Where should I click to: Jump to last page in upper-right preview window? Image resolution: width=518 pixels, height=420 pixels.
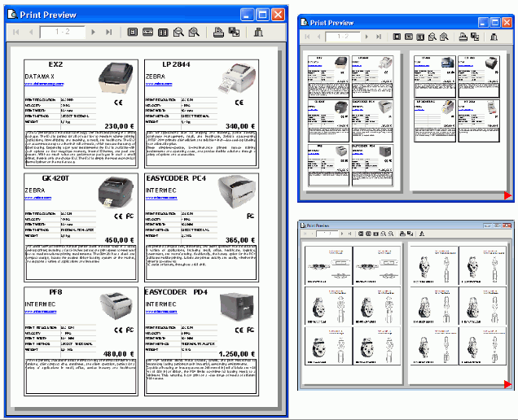coord(379,37)
